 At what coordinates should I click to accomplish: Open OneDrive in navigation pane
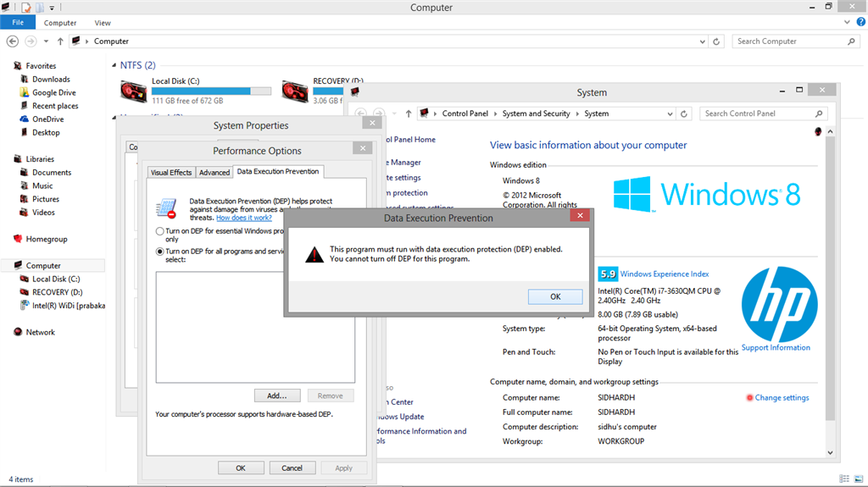(47, 119)
